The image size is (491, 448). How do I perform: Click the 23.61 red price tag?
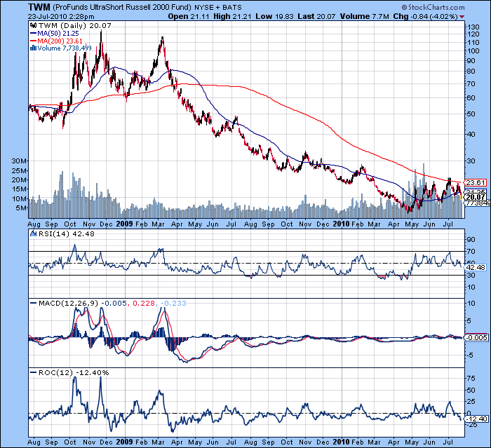tap(475, 182)
